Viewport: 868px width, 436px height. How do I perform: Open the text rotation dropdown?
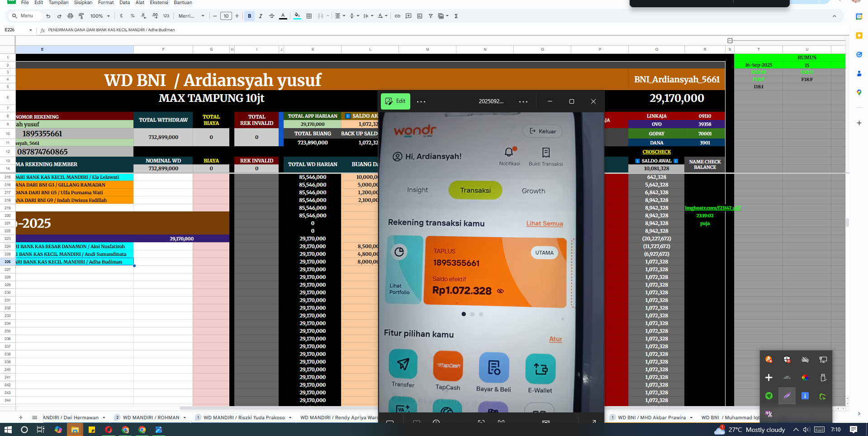coord(383,16)
